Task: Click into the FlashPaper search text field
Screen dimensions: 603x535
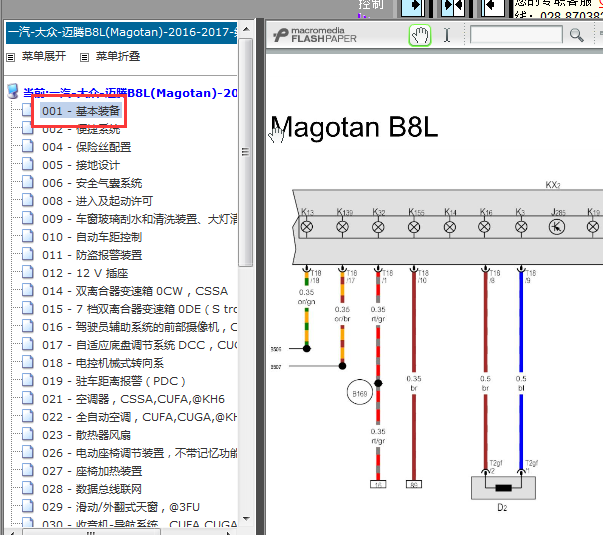Action: pos(516,35)
